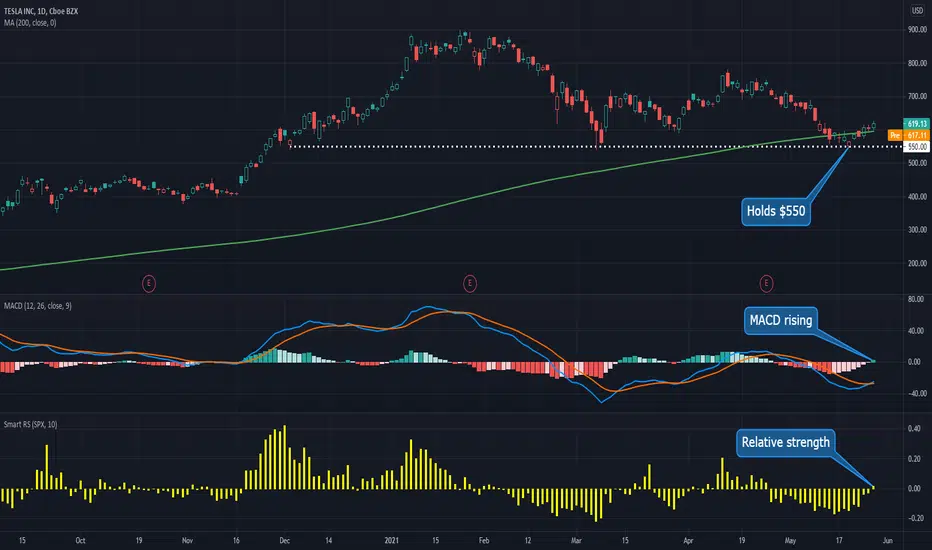Click the -0.20 Smart RS axis value
Image resolution: width=932 pixels, height=550 pixels.
tap(914, 518)
